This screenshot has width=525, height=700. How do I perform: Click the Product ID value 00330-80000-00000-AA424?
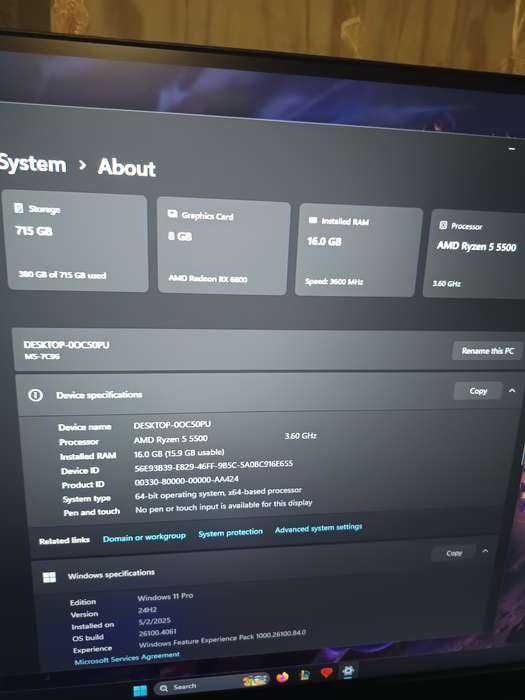(x=187, y=481)
